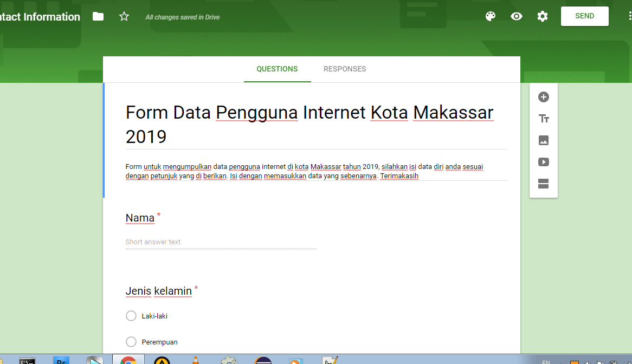Open Photoshop from the taskbar

[61, 360]
